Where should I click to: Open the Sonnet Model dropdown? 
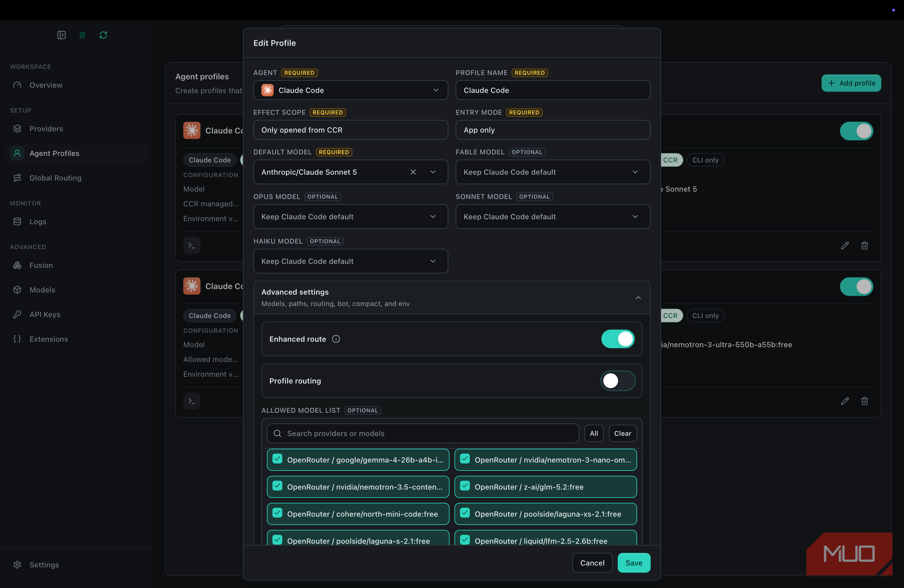pyautogui.click(x=553, y=217)
